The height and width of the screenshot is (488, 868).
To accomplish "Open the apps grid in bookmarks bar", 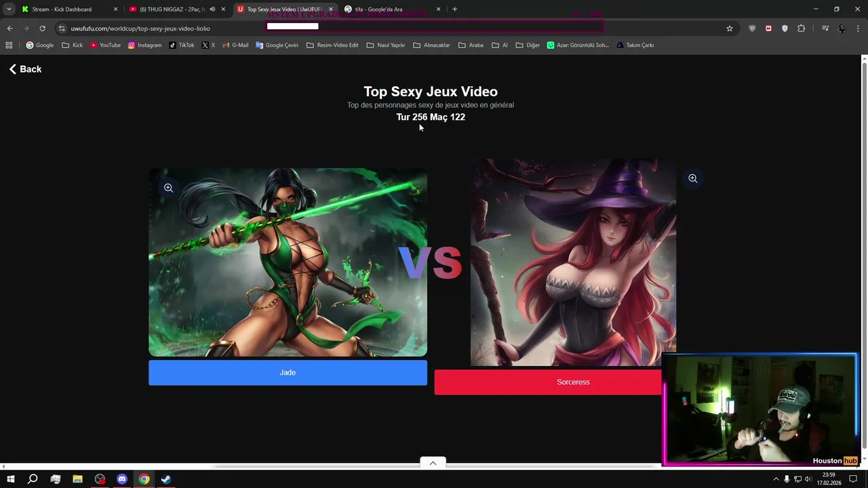I will pyautogui.click(x=9, y=45).
